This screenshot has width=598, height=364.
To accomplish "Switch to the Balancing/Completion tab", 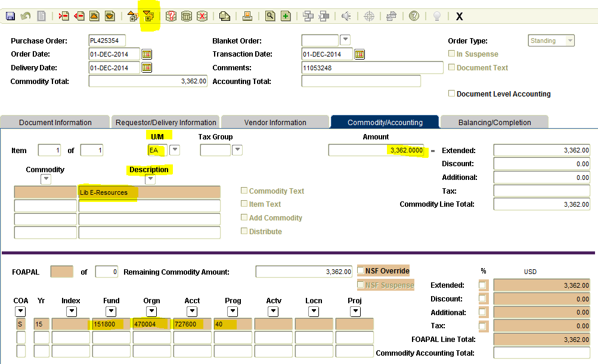I will click(494, 122).
